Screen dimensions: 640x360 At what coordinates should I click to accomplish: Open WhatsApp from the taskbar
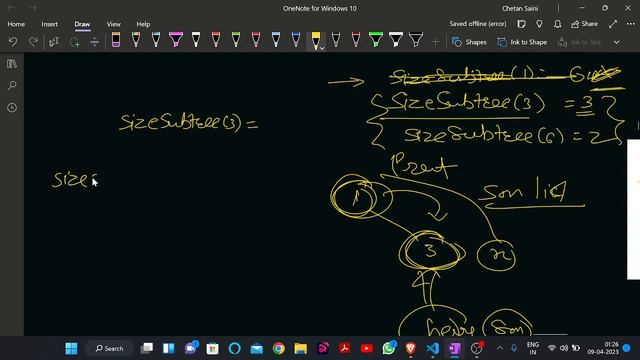pos(389,348)
